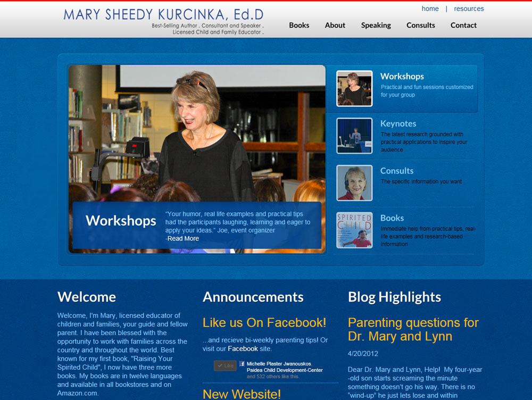Open the Consults headset photo thumbnail

coord(354,183)
